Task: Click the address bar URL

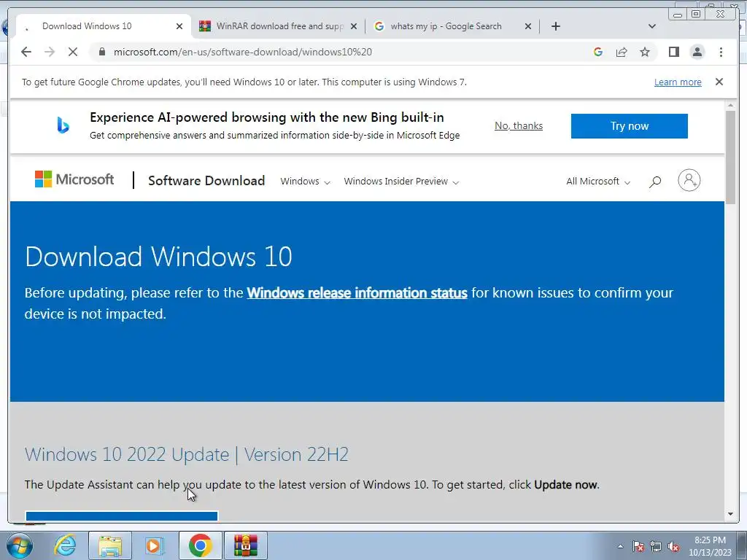Action: pyautogui.click(x=242, y=52)
